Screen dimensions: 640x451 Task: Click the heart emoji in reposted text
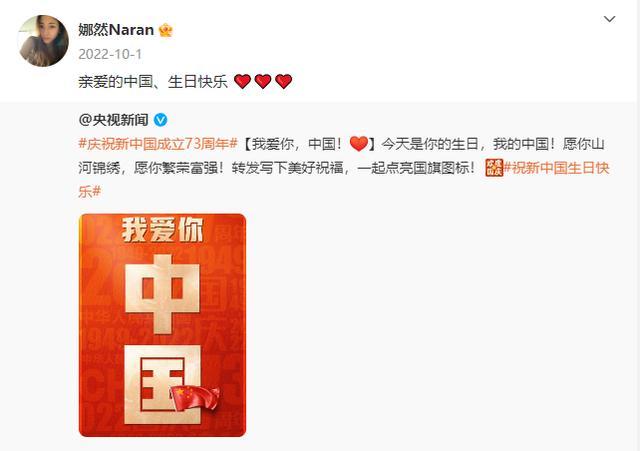359,144
